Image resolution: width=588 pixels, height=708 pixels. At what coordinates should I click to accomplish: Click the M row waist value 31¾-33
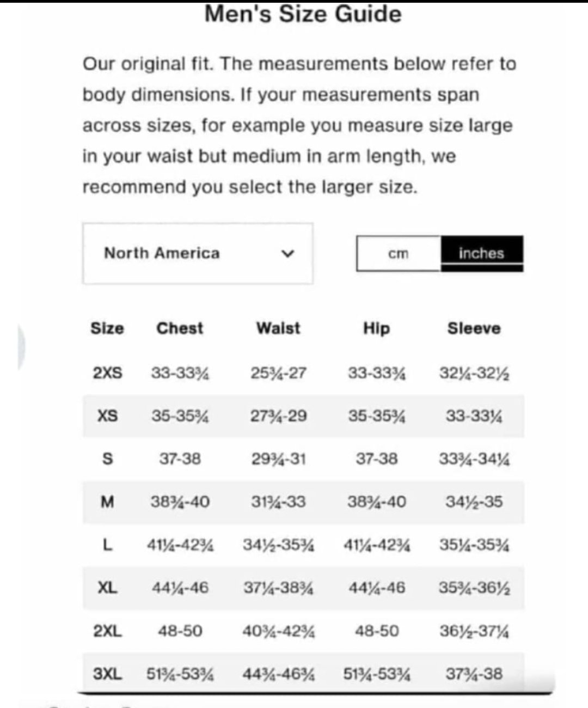pyautogui.click(x=278, y=502)
